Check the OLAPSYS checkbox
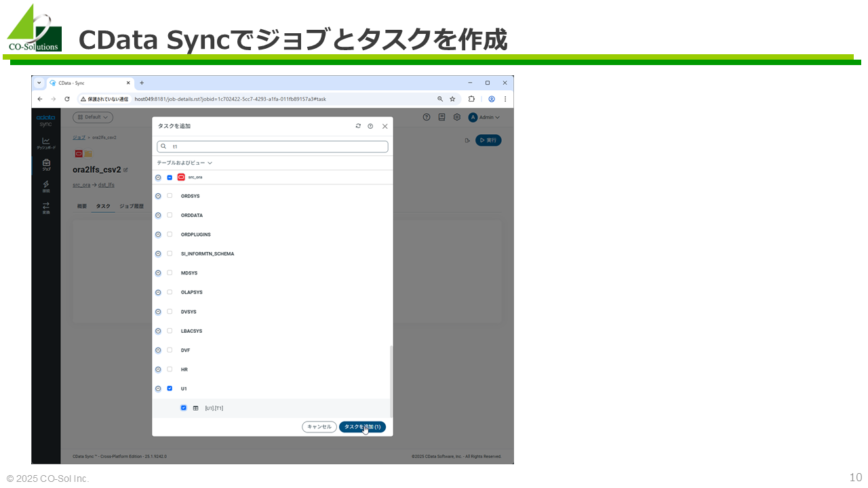 point(170,292)
